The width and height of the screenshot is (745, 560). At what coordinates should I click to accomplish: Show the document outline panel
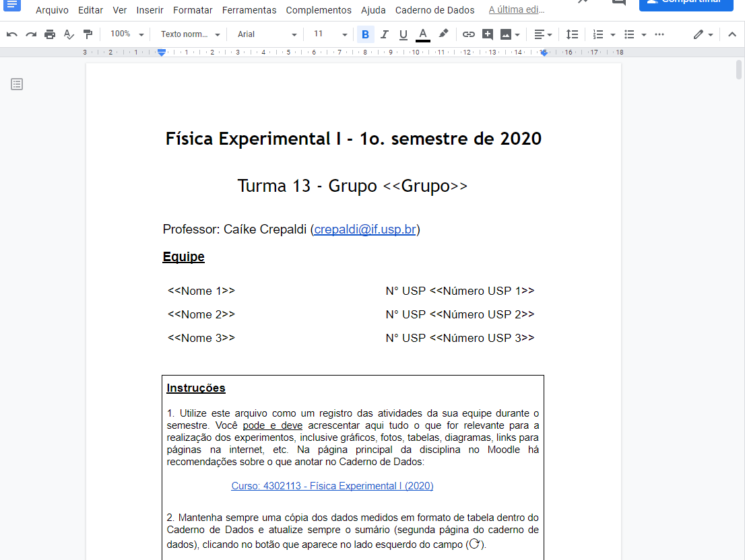(17, 85)
